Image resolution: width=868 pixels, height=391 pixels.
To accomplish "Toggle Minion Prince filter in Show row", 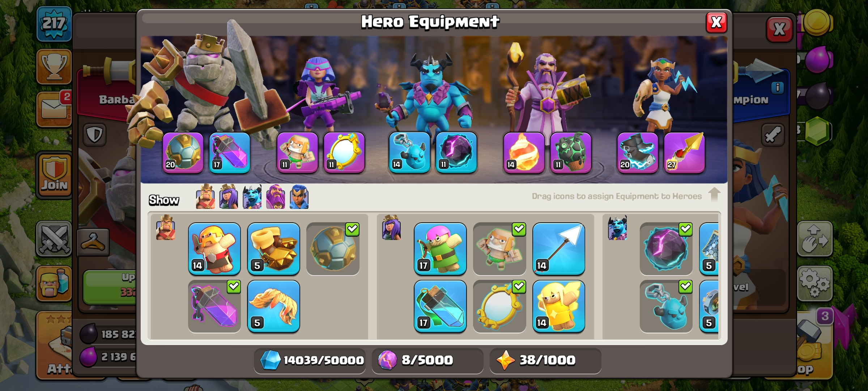I will click(252, 197).
